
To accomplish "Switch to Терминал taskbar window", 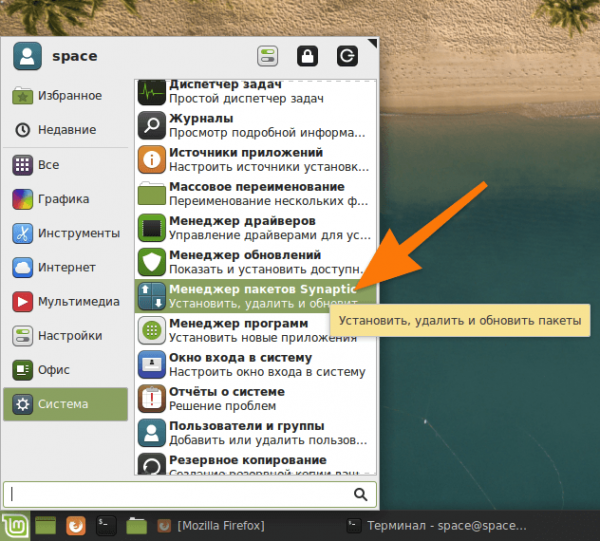I will [436, 526].
